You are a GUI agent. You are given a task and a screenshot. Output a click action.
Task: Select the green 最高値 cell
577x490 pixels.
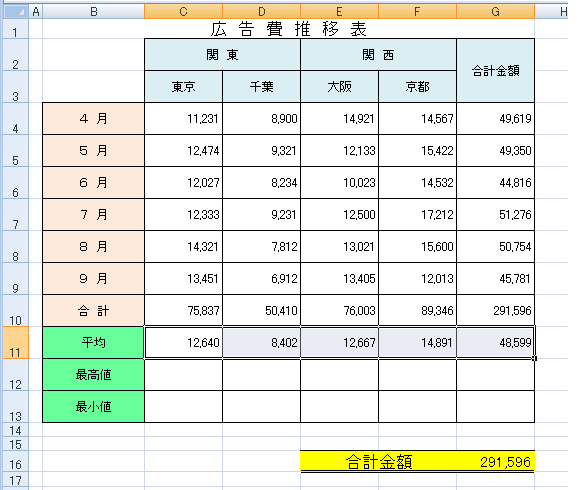click(x=93, y=374)
